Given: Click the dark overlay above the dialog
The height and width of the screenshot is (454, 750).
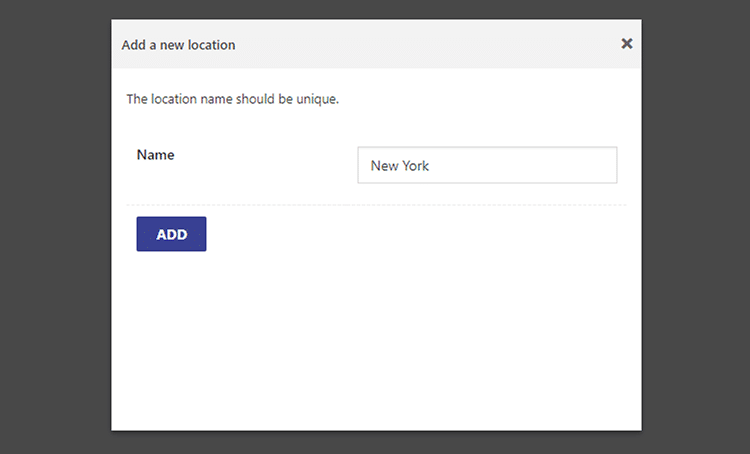Looking at the screenshot, I should click(x=376, y=9).
